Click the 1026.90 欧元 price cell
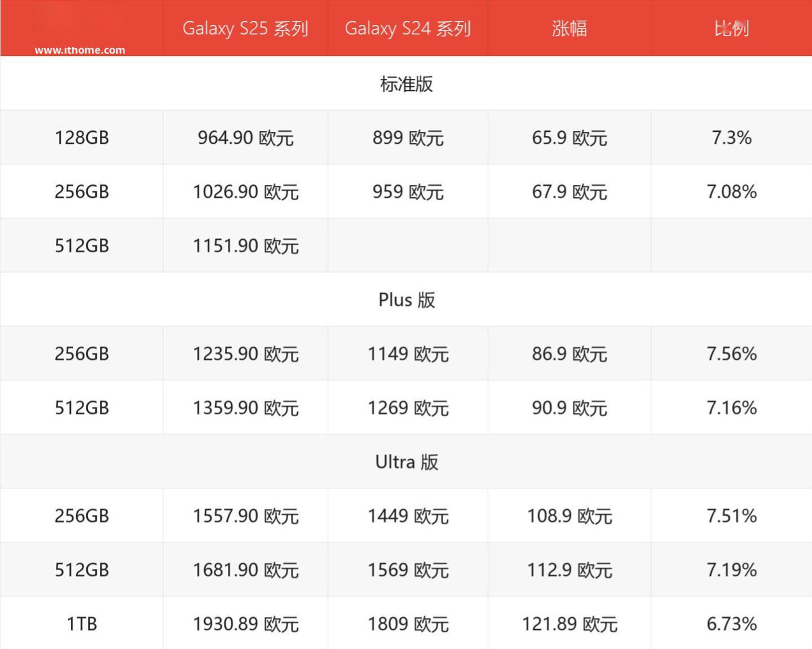 point(245,192)
